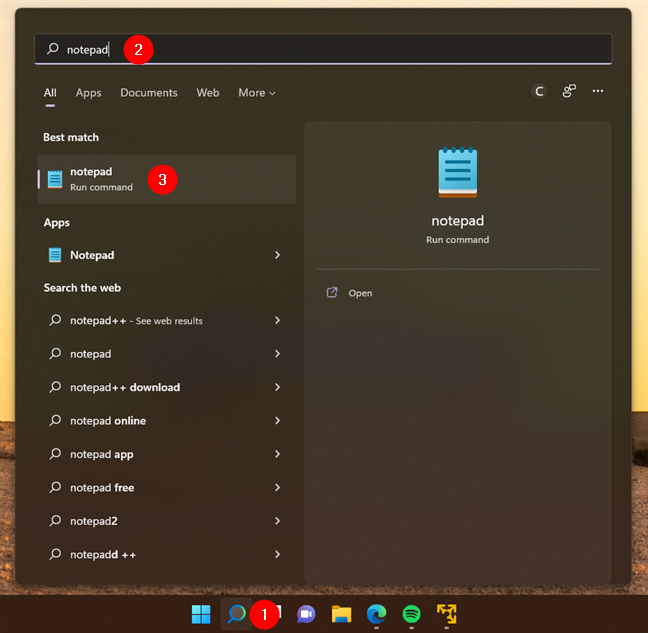Click the Notepad app icon under Apps
This screenshot has width=648, height=633.
coord(55,255)
